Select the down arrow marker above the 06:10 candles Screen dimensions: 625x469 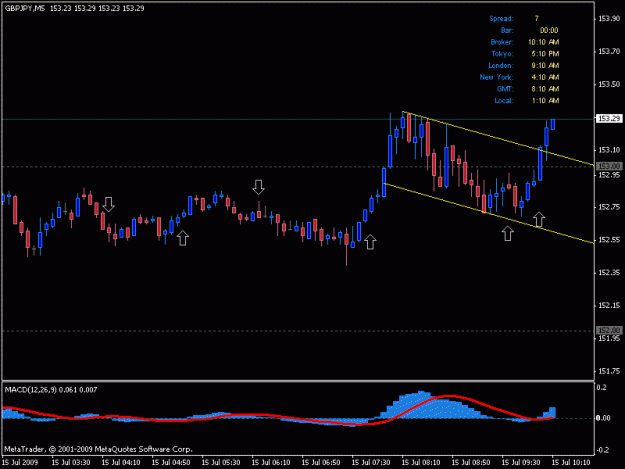(259, 187)
